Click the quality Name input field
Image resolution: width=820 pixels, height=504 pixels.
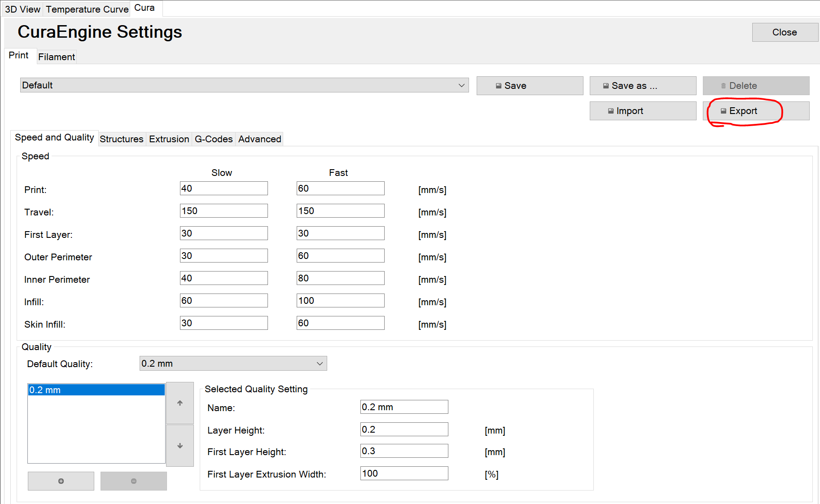coord(404,407)
